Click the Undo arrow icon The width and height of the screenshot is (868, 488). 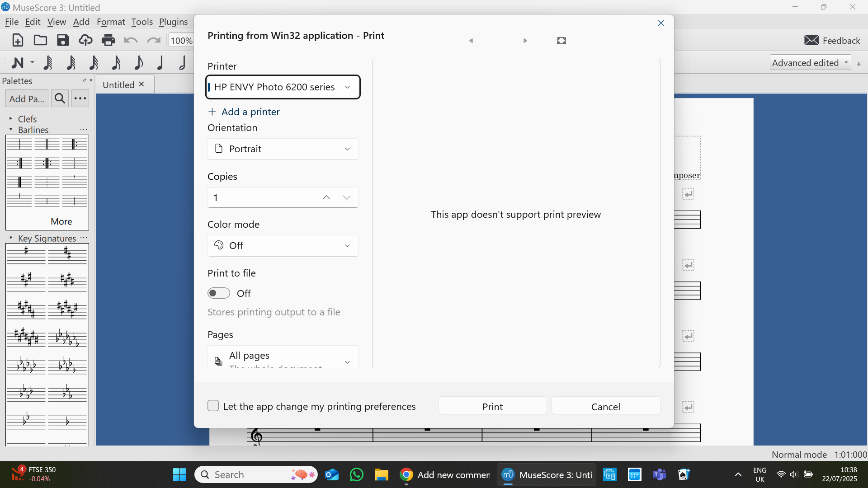[x=131, y=40]
